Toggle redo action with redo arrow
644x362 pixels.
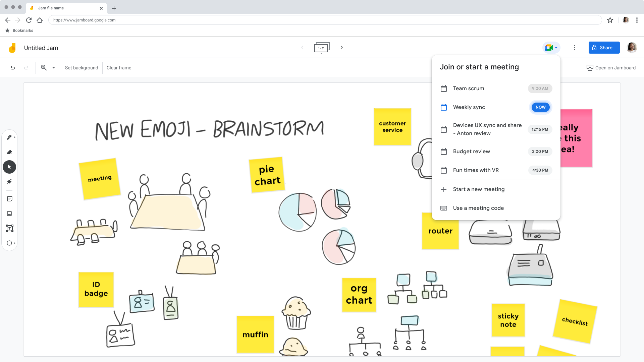tap(25, 68)
